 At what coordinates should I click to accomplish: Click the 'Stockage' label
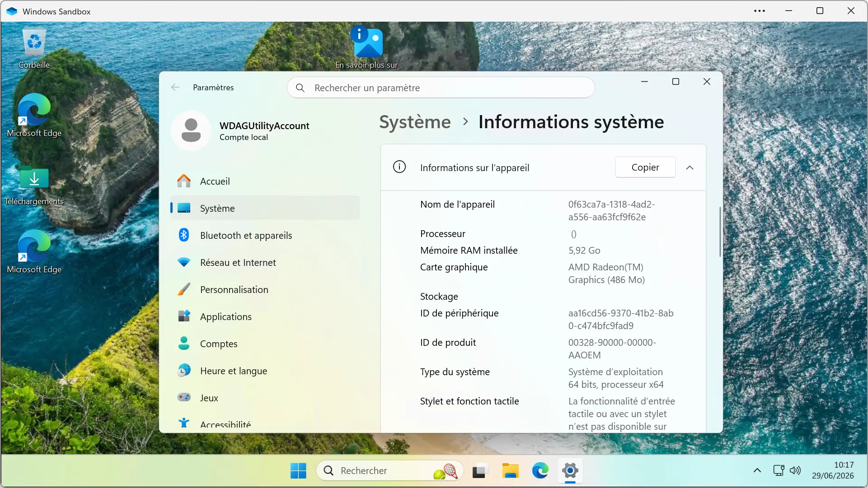439,296
